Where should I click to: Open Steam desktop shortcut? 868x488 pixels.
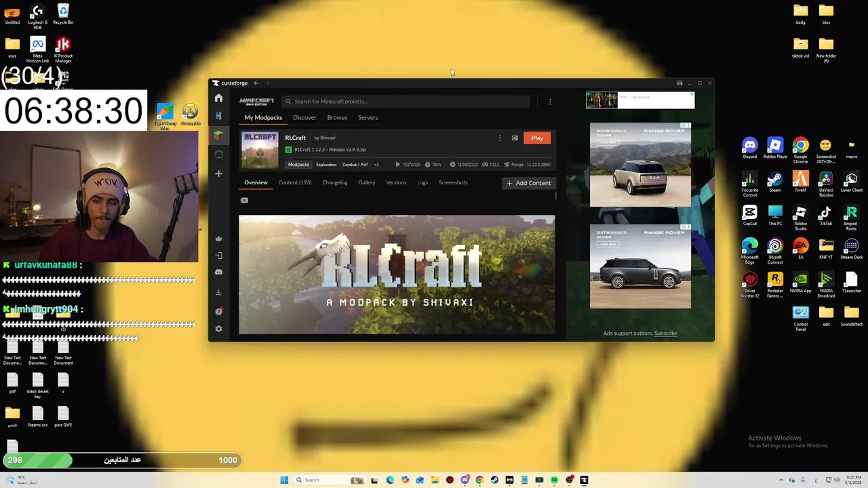pos(775,182)
